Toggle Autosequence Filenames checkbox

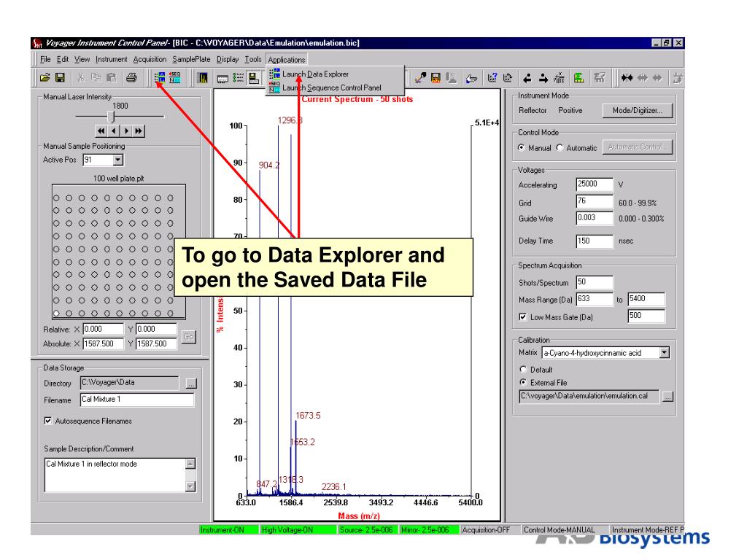point(47,421)
